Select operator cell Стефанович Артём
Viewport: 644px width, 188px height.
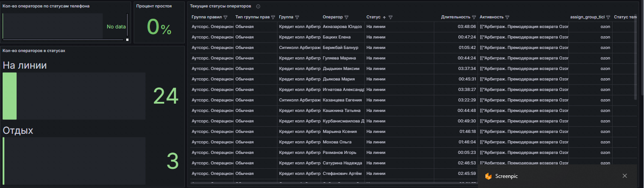(343, 174)
